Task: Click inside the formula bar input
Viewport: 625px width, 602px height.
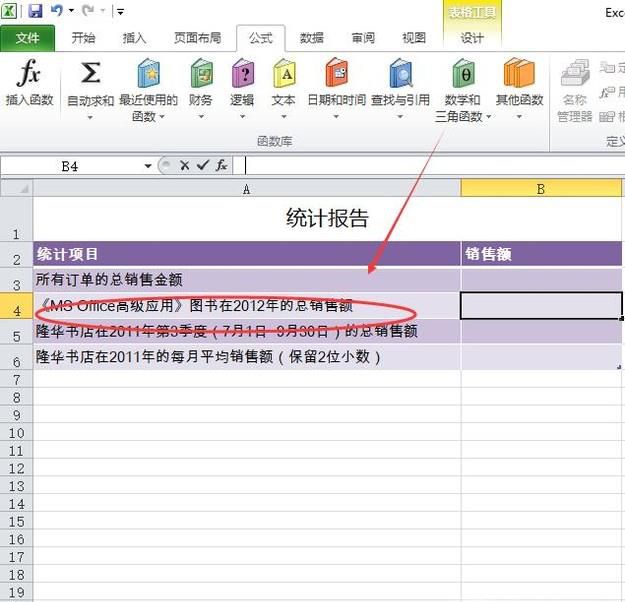Action: pos(430,165)
